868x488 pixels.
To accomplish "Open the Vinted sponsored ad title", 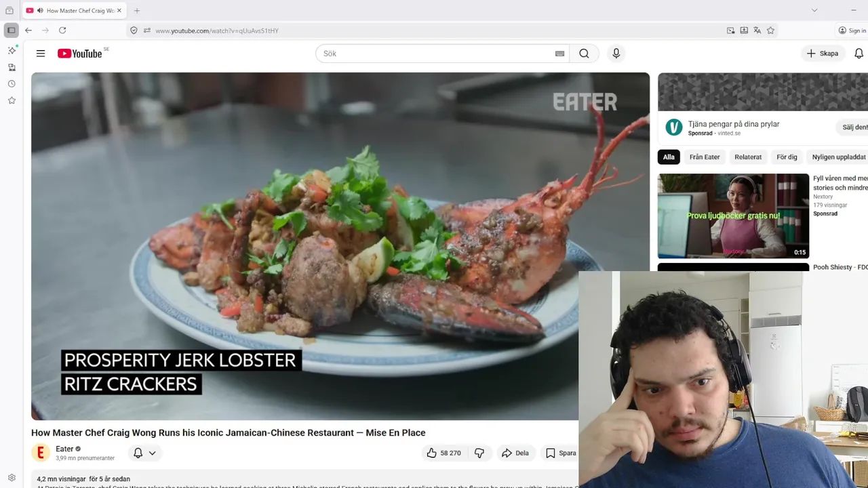I will tap(734, 124).
